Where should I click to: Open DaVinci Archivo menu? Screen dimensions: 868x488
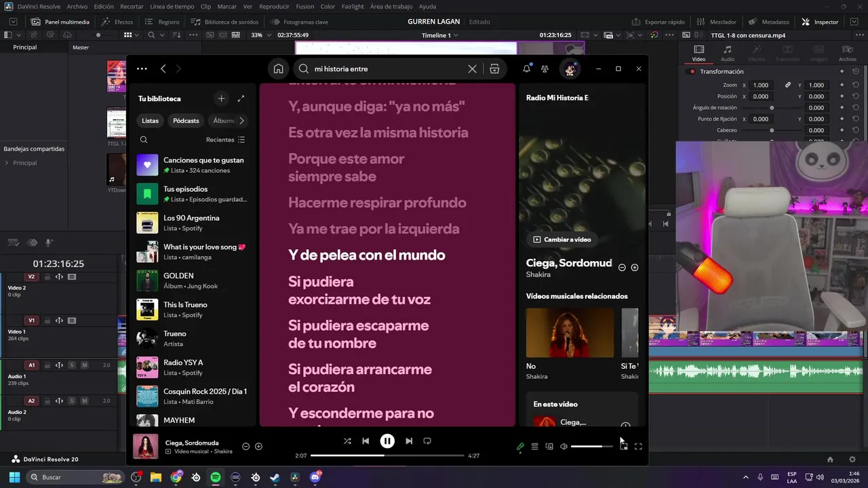click(x=77, y=6)
